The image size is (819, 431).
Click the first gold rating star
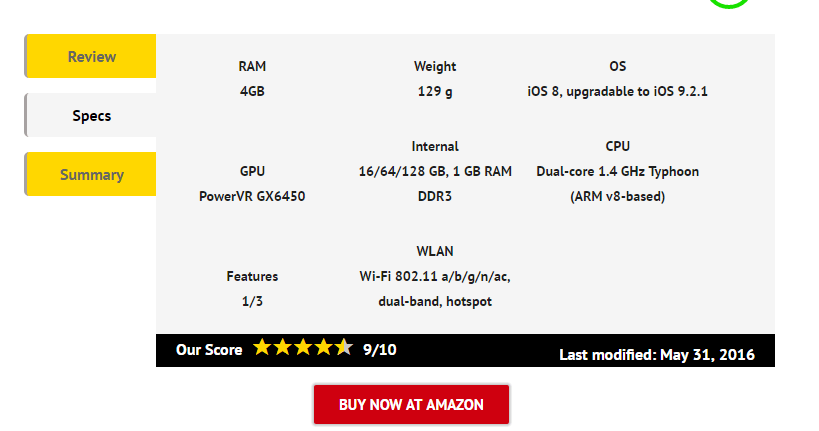[x=262, y=347]
